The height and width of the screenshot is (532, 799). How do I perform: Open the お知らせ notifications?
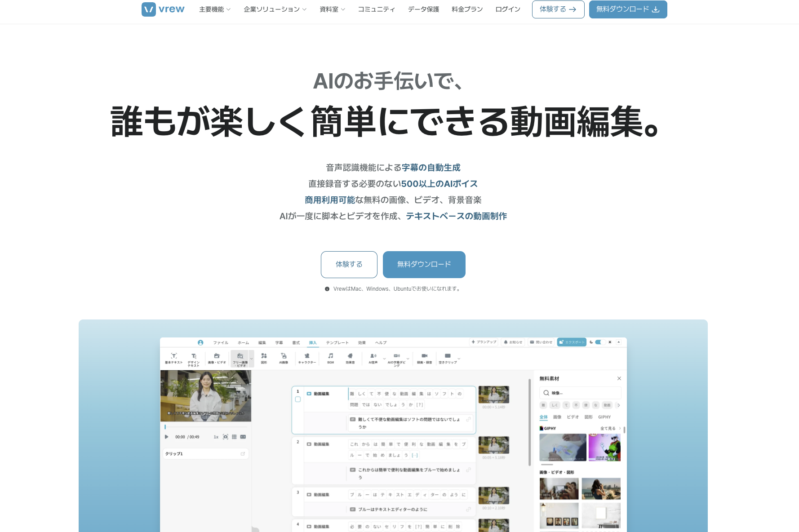point(513,342)
